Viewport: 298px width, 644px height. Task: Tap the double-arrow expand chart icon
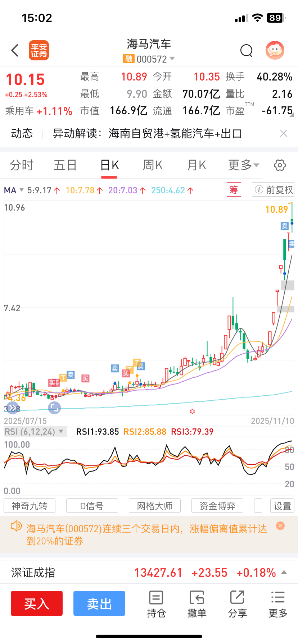coord(13,408)
